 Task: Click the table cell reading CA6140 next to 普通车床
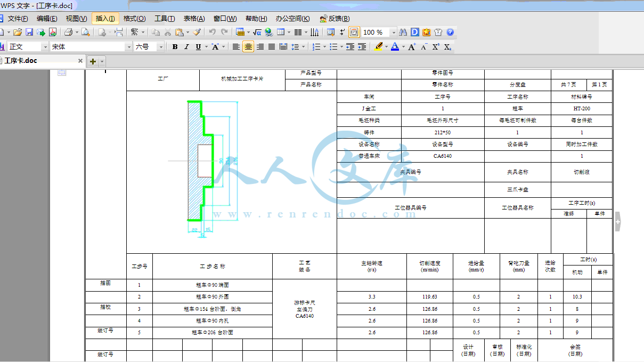click(442, 156)
